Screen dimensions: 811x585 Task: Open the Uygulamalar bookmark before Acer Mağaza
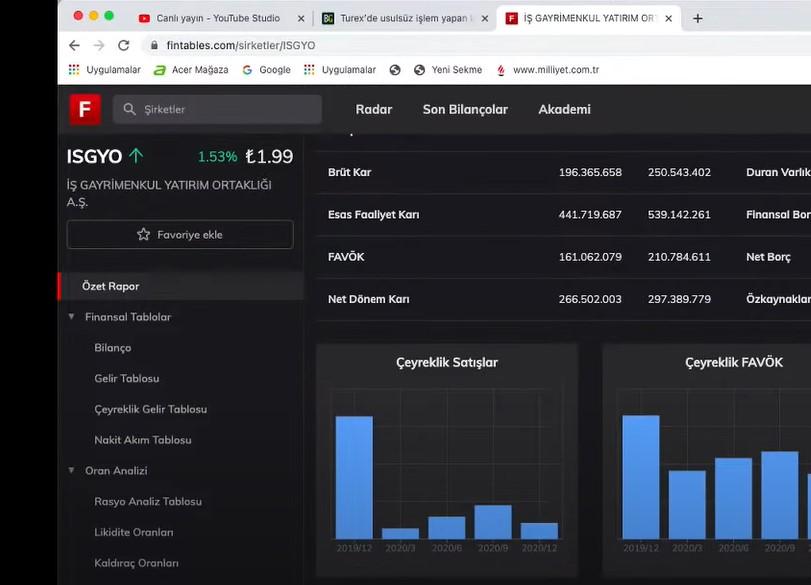tap(104, 70)
